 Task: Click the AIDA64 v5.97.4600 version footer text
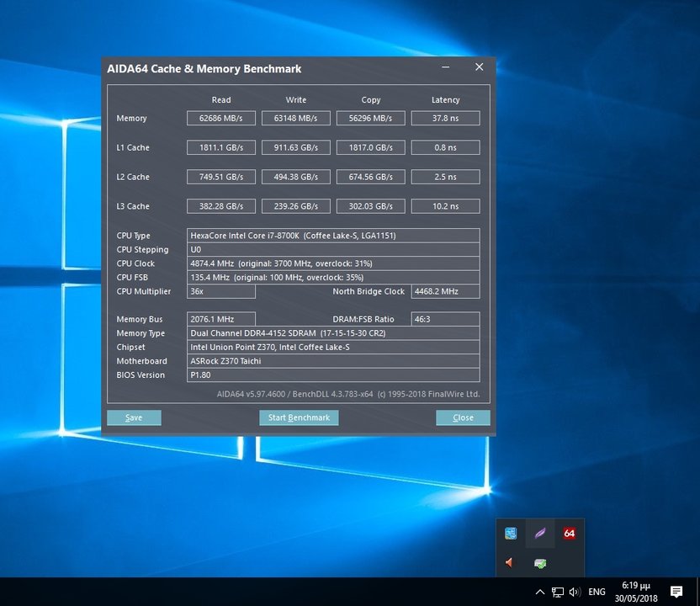(x=348, y=394)
